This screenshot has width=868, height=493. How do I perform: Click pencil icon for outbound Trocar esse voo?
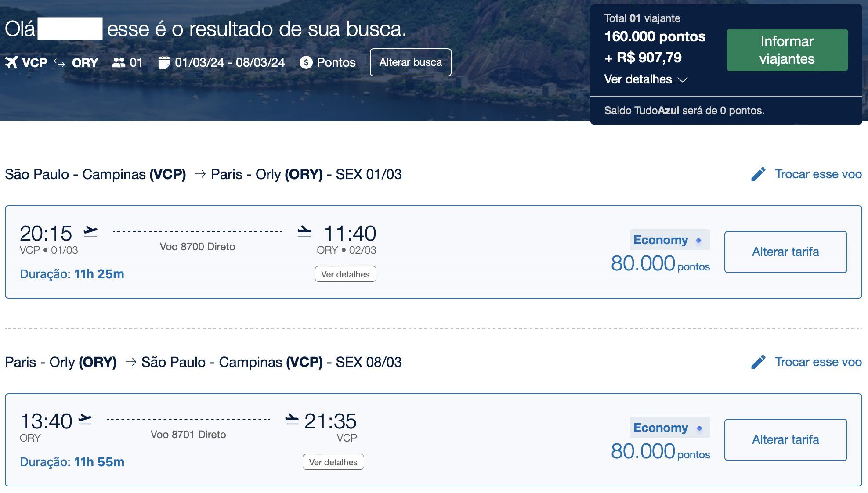(x=758, y=174)
